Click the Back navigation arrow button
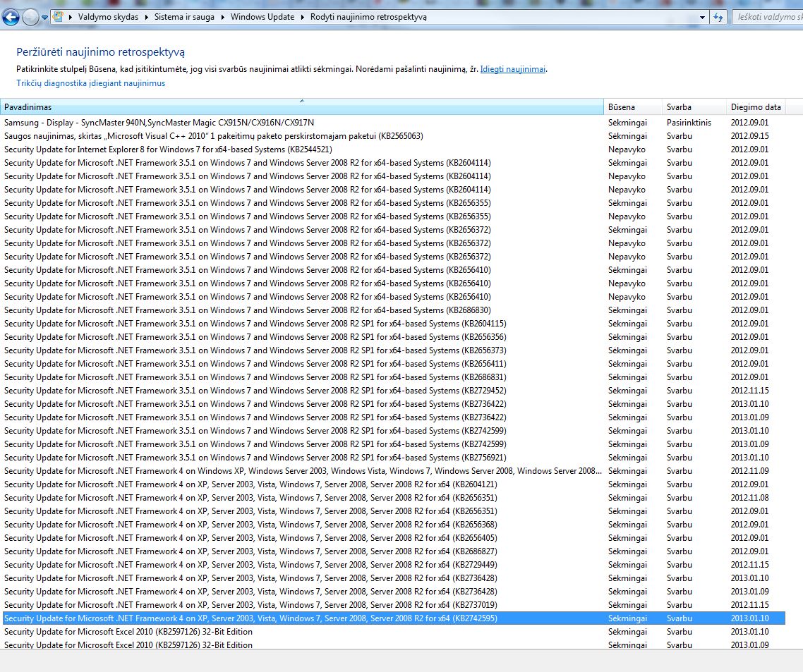 pos(11,18)
